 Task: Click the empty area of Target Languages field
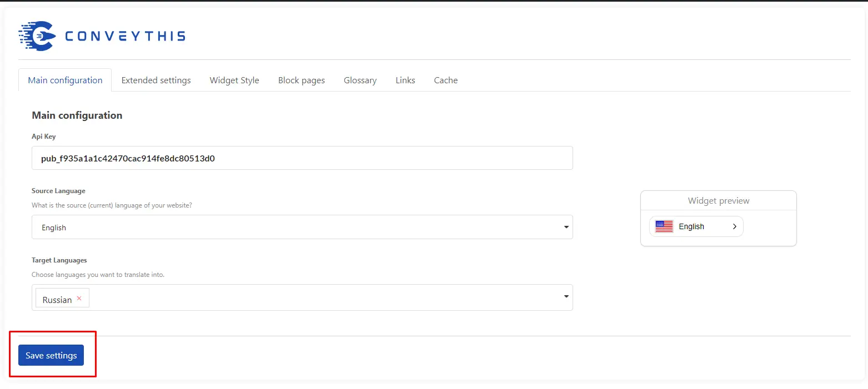coord(322,297)
